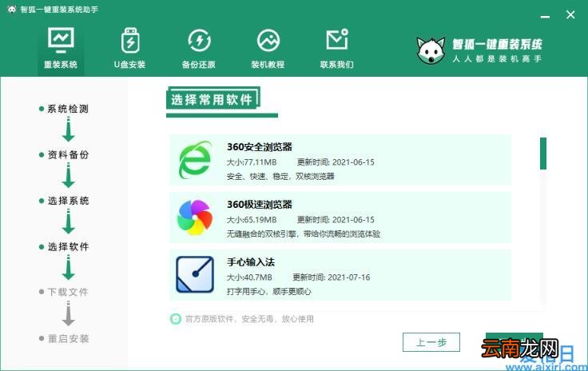Click the 选择系统 step
The width and height of the screenshot is (588, 371).
pos(64,201)
